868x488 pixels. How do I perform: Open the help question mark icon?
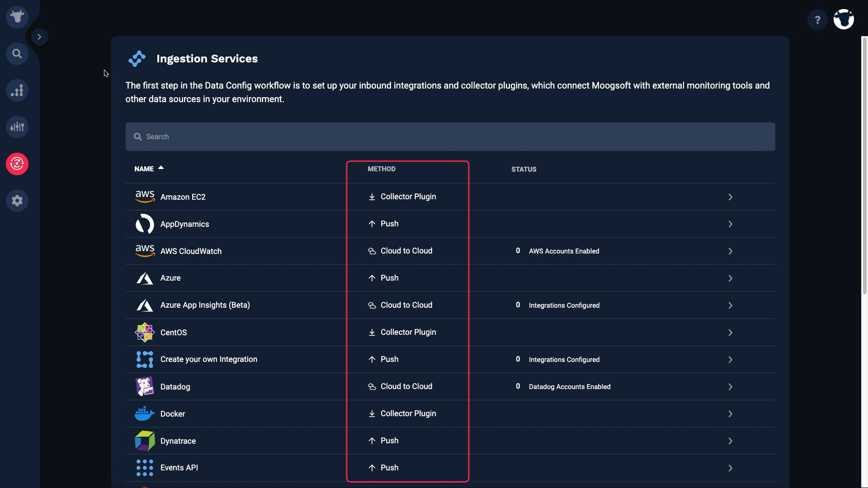(817, 20)
